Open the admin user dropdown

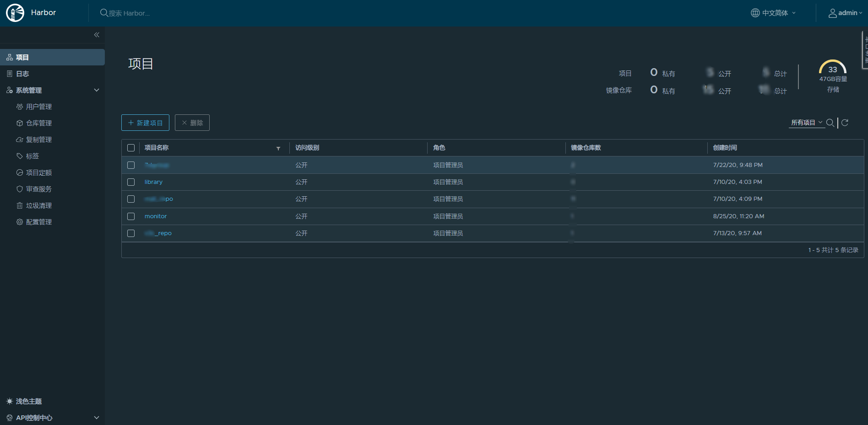click(845, 13)
